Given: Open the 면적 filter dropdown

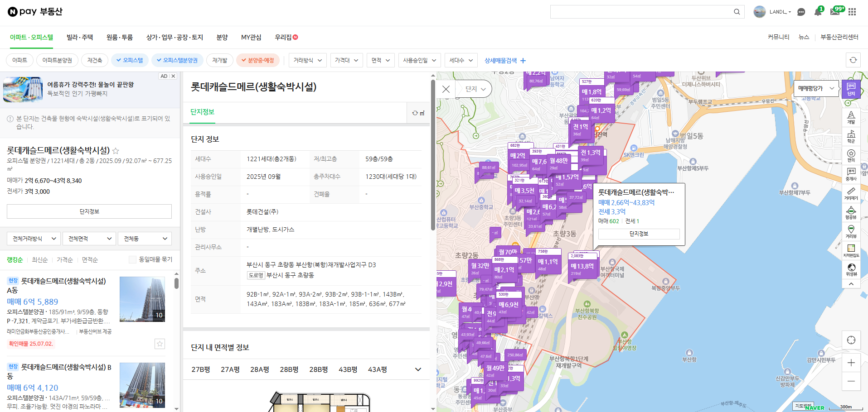Looking at the screenshot, I should tap(381, 60).
